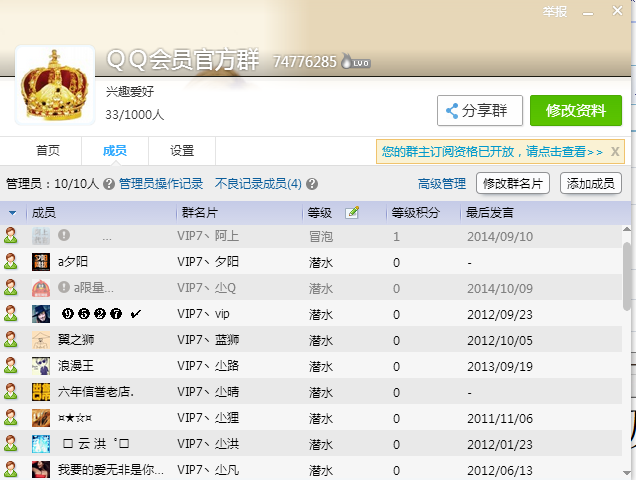Click admin role icon in the 小Q row
The width and height of the screenshot is (636, 480).
click(x=11, y=287)
